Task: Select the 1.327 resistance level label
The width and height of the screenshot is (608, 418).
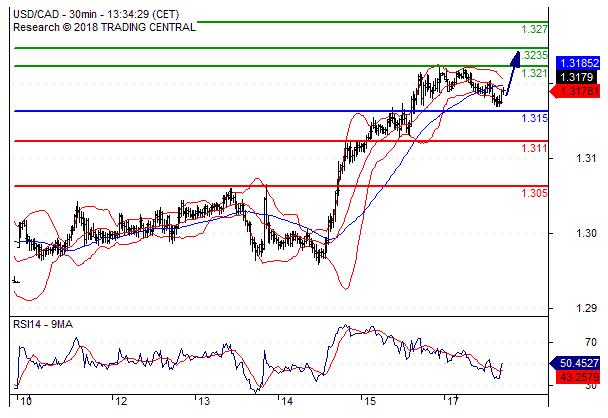Action: click(534, 29)
